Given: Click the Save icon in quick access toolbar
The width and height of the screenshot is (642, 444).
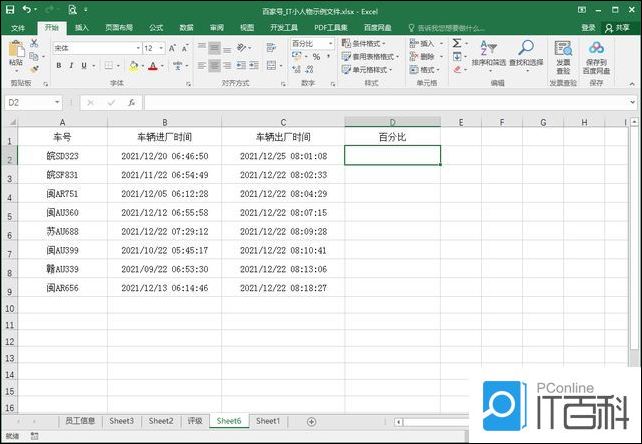Looking at the screenshot, I should [10, 9].
